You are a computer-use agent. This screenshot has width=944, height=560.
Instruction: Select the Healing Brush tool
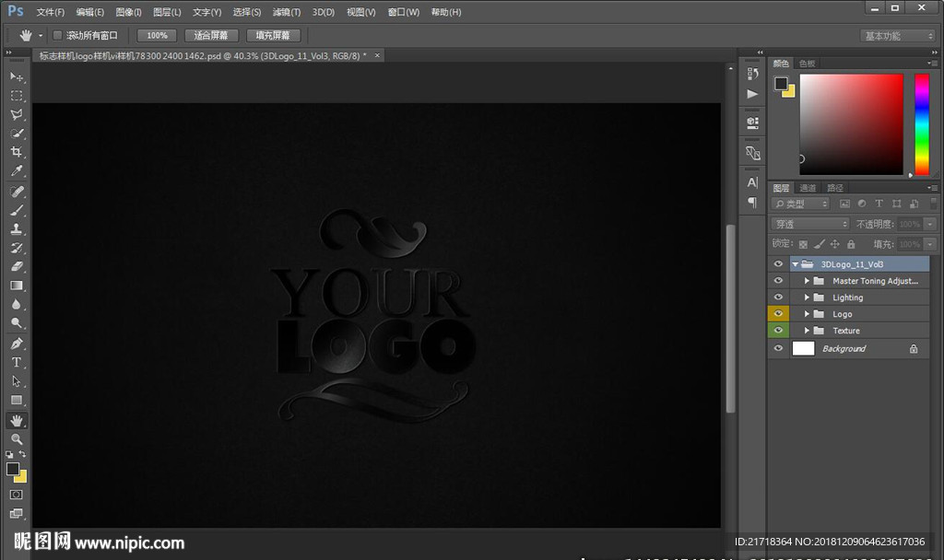coord(17,192)
